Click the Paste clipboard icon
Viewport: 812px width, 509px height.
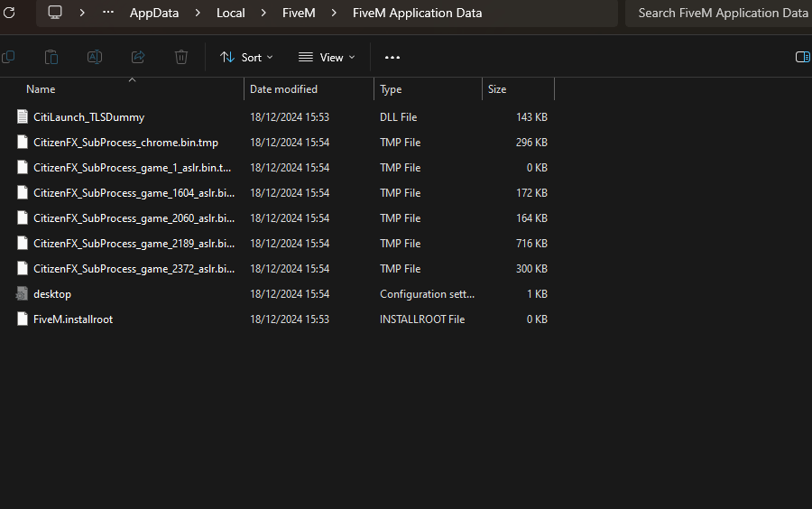pos(51,57)
